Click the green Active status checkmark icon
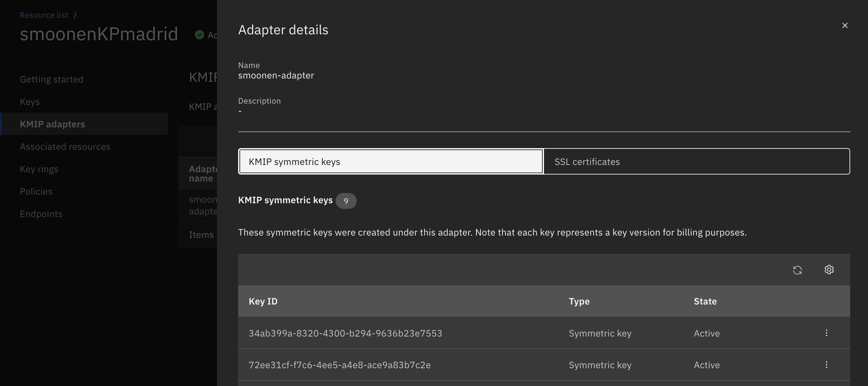The image size is (868, 386). click(199, 35)
